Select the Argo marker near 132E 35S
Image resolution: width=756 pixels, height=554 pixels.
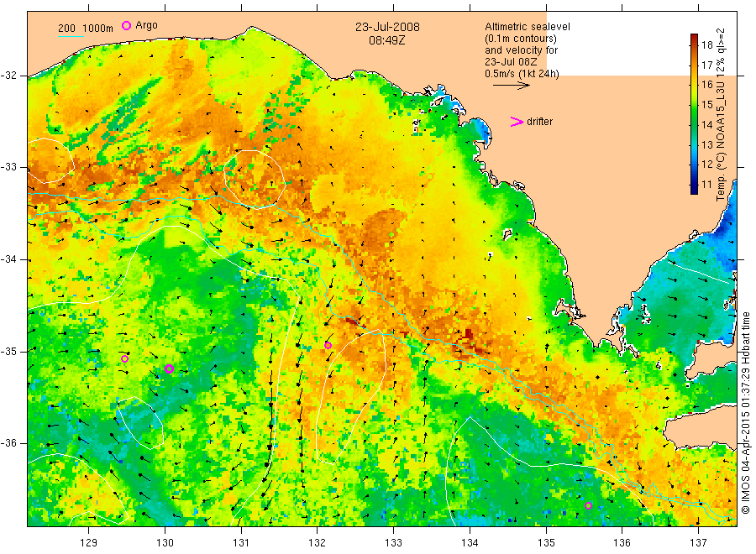click(328, 345)
